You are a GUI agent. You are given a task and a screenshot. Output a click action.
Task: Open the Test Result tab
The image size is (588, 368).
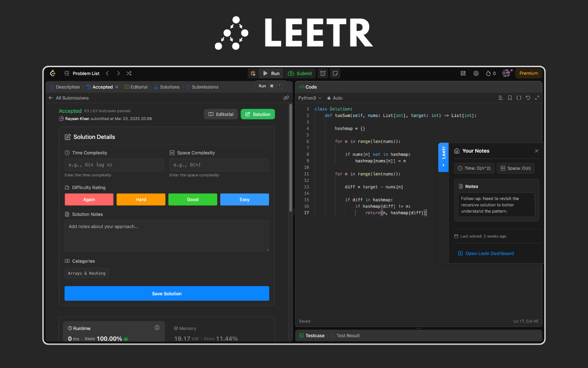click(345, 336)
